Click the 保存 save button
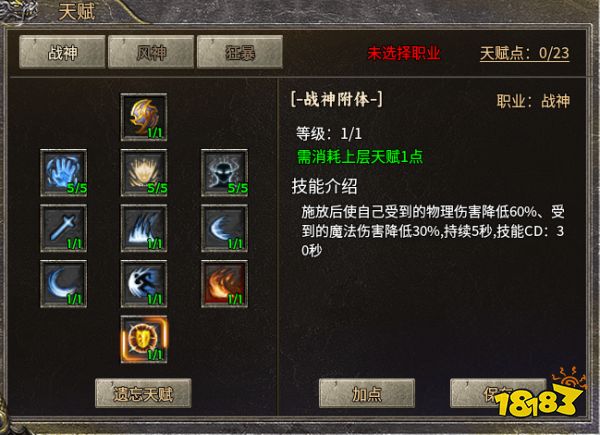The image size is (600, 435). [498, 393]
